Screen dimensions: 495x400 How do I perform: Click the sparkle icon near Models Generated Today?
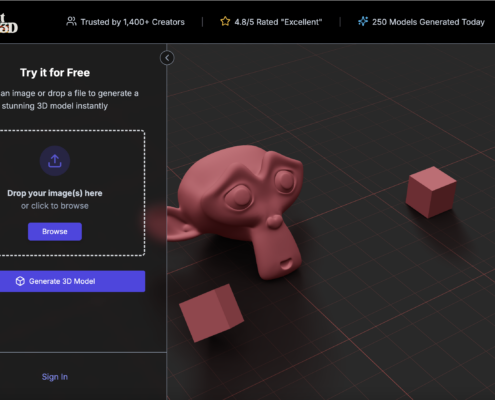(x=363, y=22)
